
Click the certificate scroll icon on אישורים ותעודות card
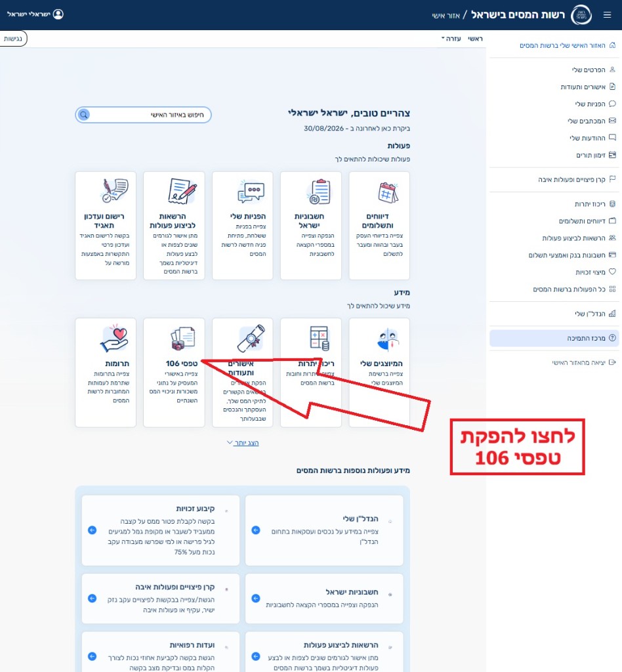[251, 339]
